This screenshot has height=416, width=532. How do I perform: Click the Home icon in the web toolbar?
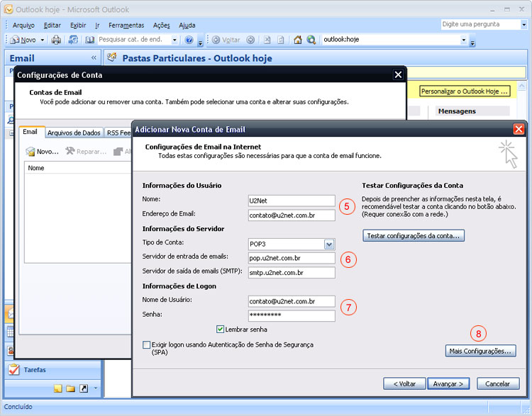298,40
